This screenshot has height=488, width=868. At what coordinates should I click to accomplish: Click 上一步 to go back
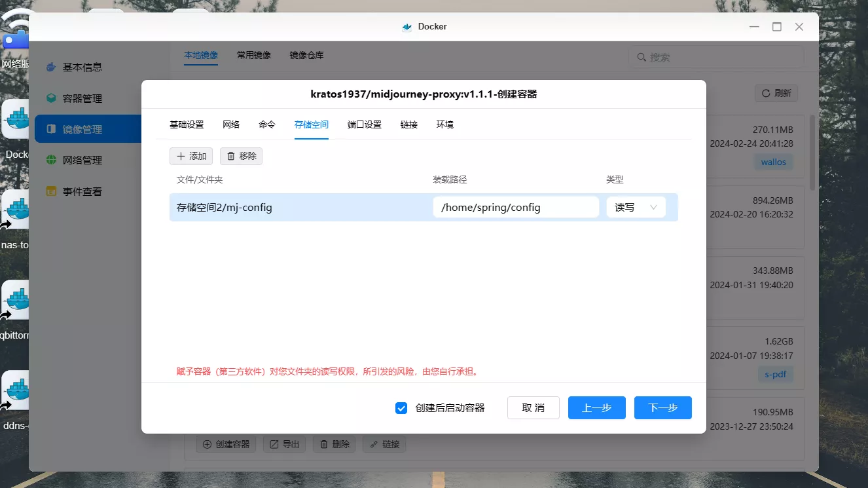pyautogui.click(x=597, y=407)
